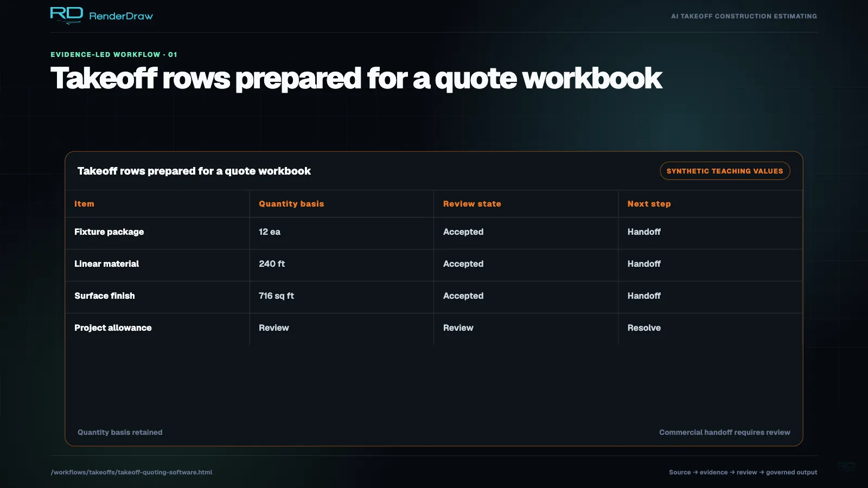The width and height of the screenshot is (868, 488).
Task: Click Handoff in the Fixture package row
Action: [x=644, y=232]
